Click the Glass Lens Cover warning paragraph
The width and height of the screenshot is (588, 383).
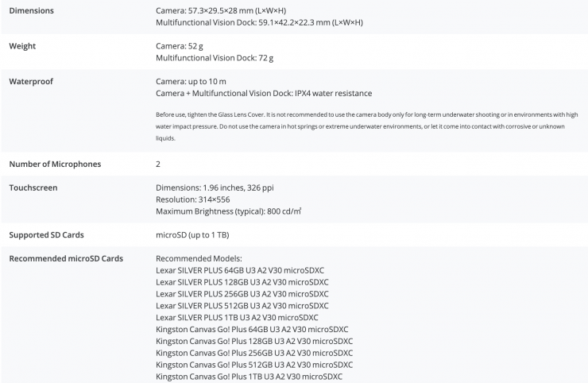(366, 126)
